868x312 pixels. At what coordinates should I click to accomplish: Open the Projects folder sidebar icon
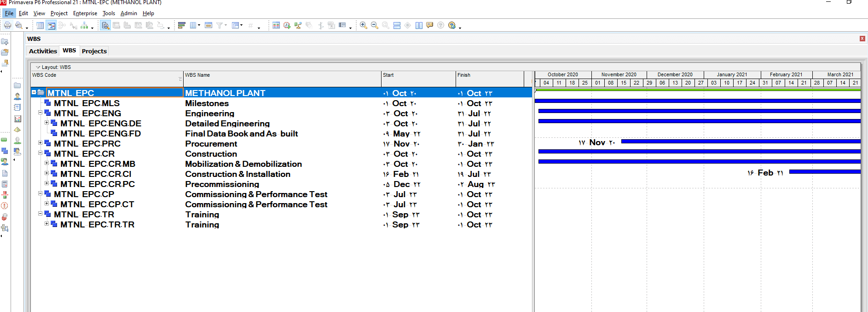pyautogui.click(x=17, y=85)
